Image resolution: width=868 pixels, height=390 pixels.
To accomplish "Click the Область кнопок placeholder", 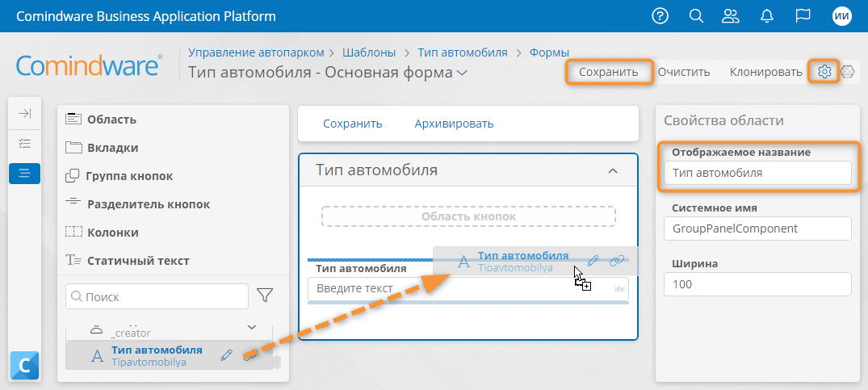I will pyautogui.click(x=468, y=216).
